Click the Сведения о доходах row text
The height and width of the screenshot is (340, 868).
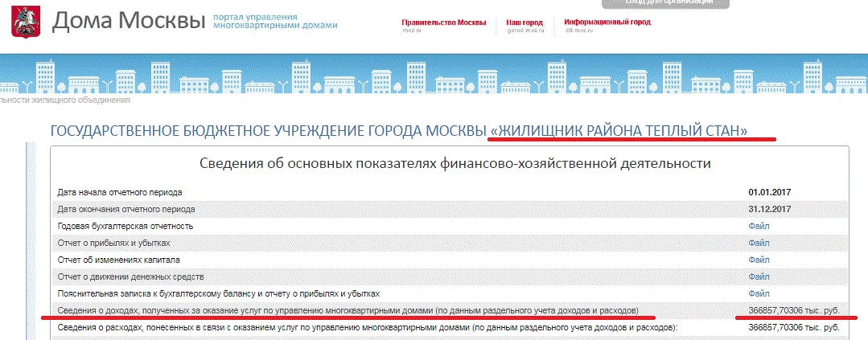[348, 311]
